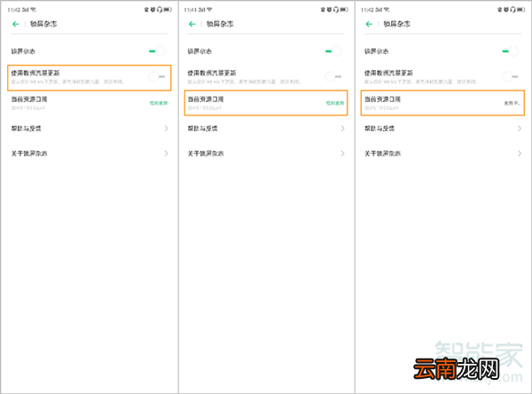532x394 pixels.
Task: Select the 当前资源日期 label in the left screenshot
Action: 29,99
